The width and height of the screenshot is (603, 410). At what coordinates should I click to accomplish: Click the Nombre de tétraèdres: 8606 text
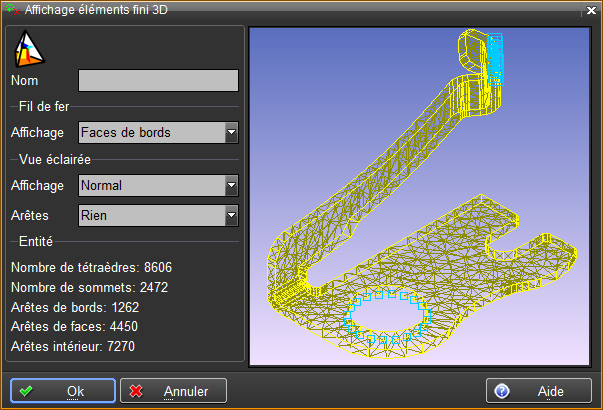tap(92, 267)
